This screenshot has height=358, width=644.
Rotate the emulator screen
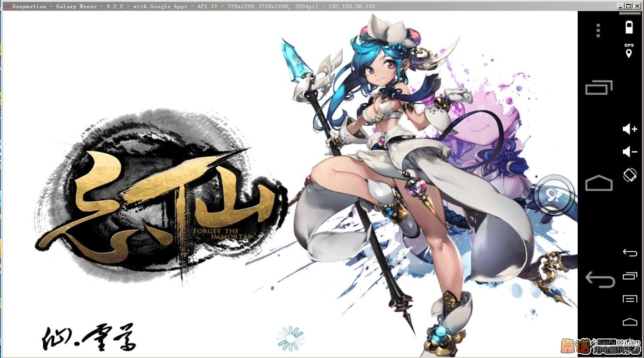[630, 175]
